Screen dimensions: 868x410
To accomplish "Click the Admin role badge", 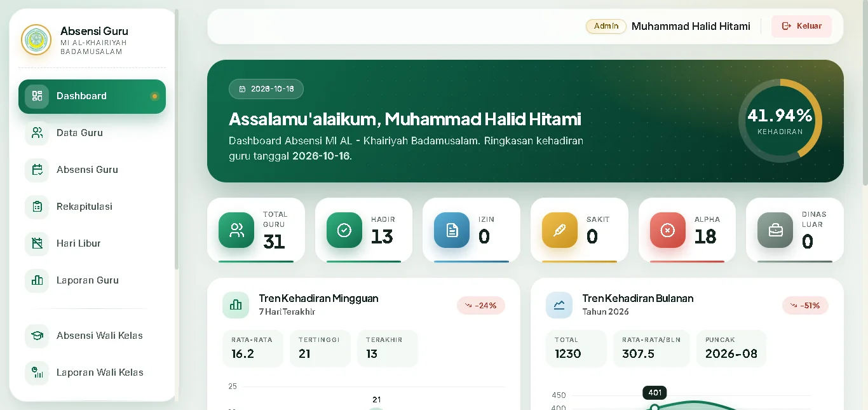I will tap(606, 26).
